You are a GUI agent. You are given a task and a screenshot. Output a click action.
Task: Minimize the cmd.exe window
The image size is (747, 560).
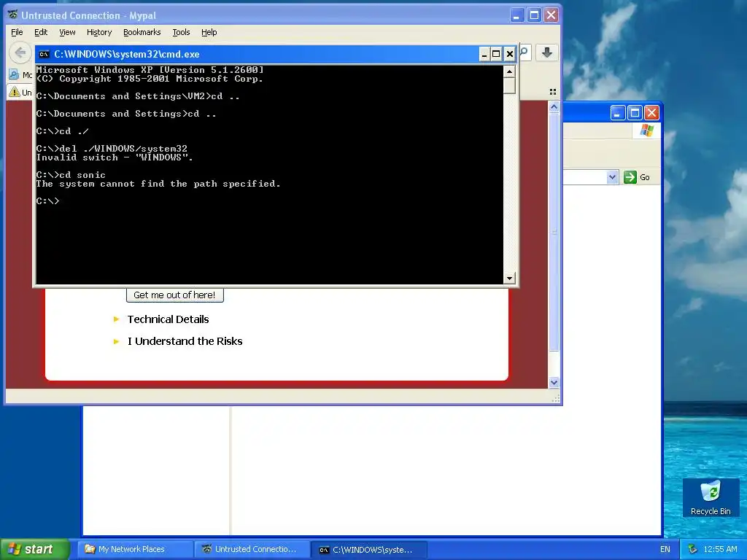tap(484, 54)
